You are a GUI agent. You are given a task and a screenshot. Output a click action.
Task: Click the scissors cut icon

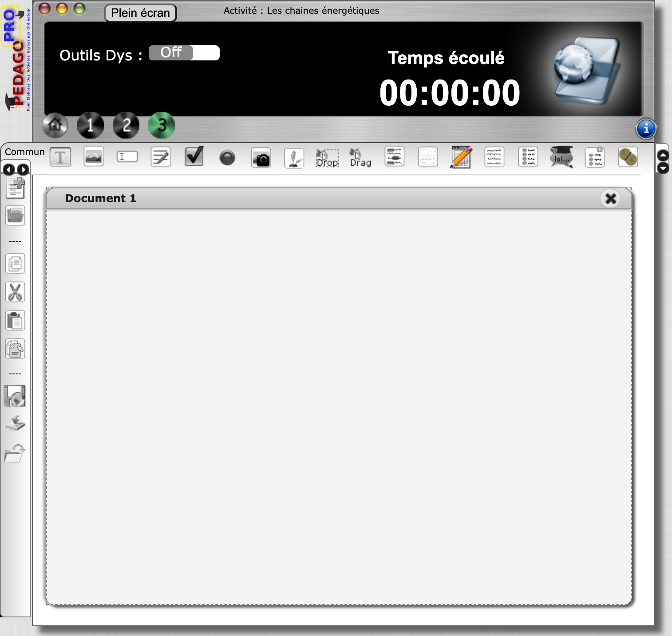pyautogui.click(x=15, y=292)
